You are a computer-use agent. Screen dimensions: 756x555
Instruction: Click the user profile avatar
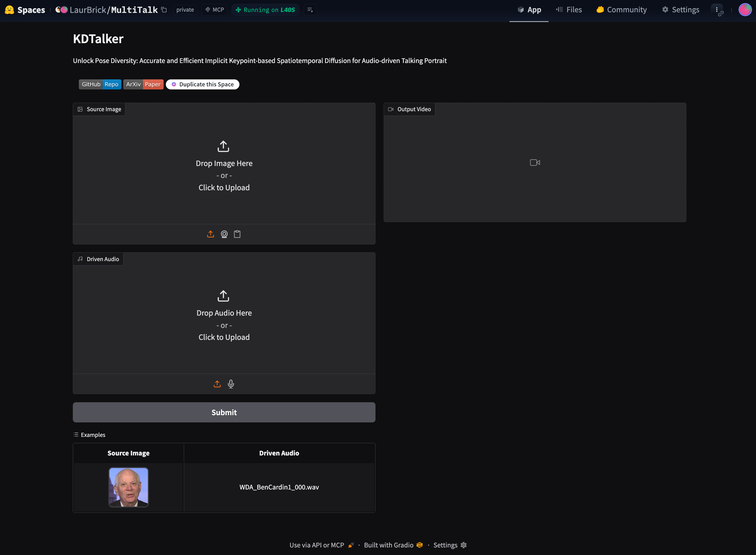click(x=745, y=10)
